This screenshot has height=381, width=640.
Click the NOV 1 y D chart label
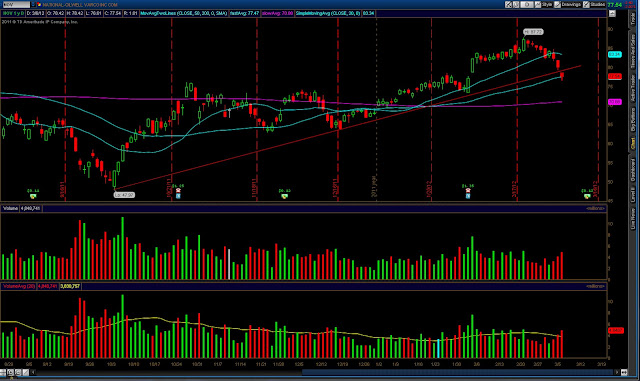(x=13, y=13)
